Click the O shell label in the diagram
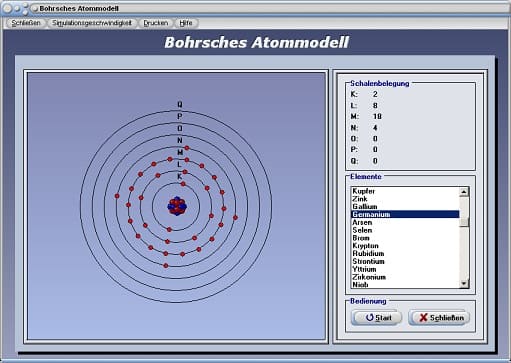Image resolution: width=511 pixels, height=363 pixels. click(180, 128)
